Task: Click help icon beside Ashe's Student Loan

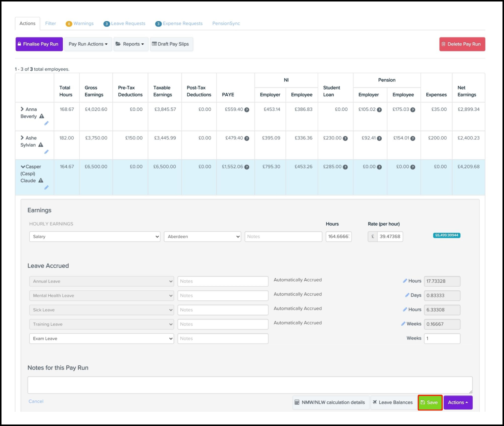Action: click(345, 138)
